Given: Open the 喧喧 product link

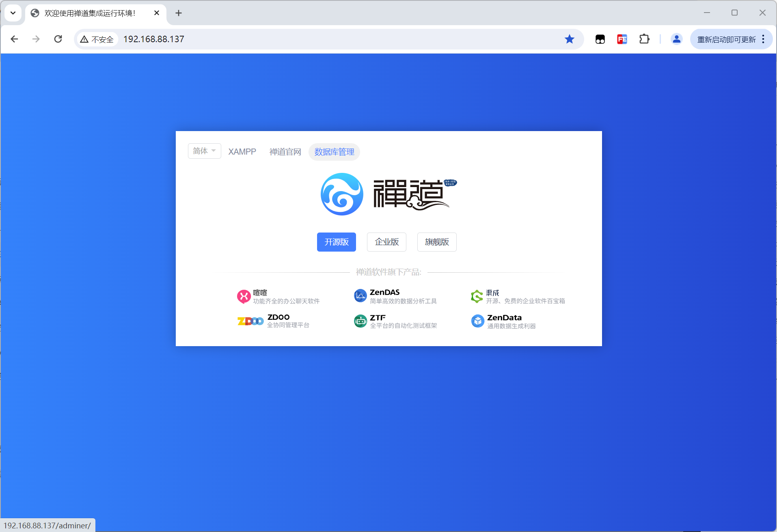Looking at the screenshot, I should pyautogui.click(x=260, y=293).
